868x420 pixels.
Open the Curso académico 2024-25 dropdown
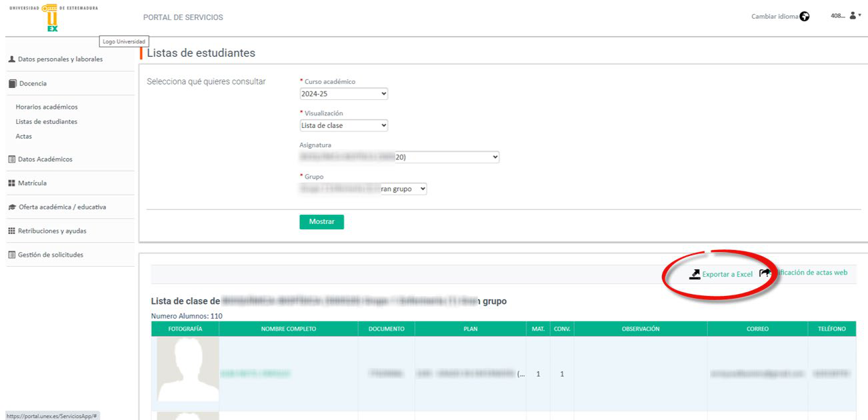coord(343,94)
